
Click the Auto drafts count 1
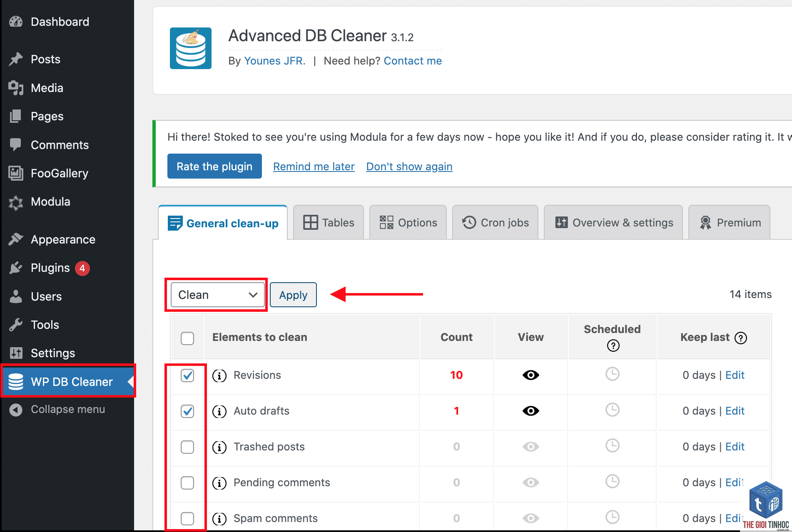coord(456,411)
